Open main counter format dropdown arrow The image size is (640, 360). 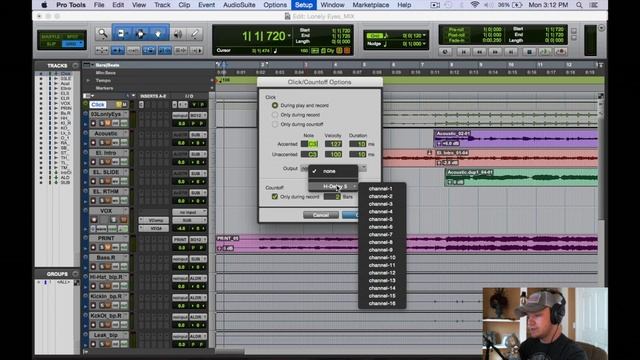(x=289, y=36)
